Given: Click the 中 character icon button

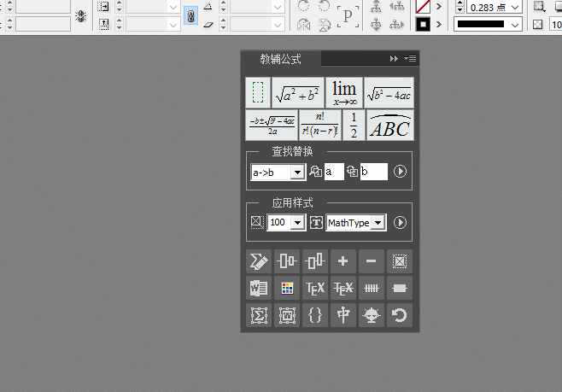Looking at the screenshot, I should point(343,315).
